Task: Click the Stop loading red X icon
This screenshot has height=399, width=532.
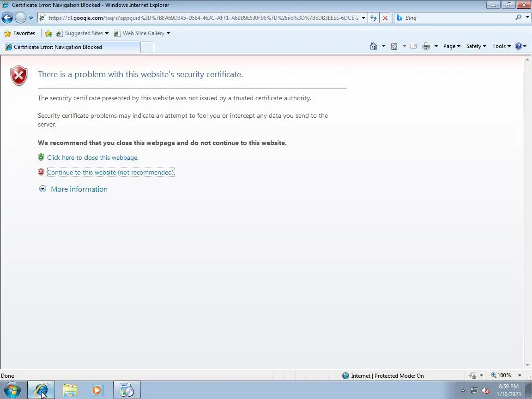Action: 385,18
